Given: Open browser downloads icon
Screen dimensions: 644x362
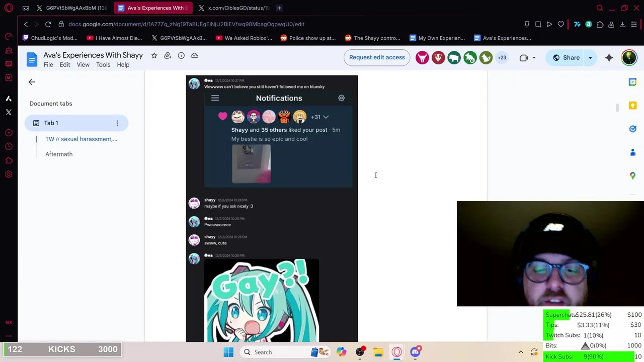Looking at the screenshot, I should coord(622,24).
